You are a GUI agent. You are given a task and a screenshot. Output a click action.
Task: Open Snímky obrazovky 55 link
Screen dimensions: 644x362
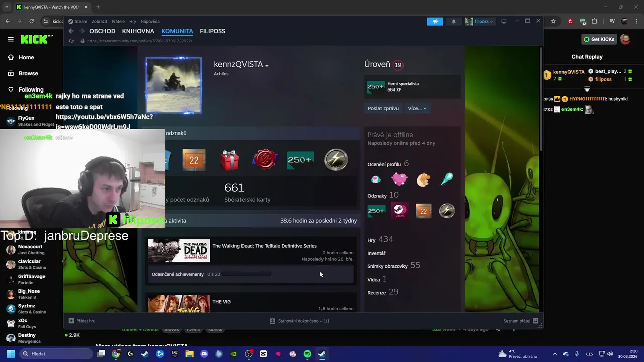coord(393,265)
